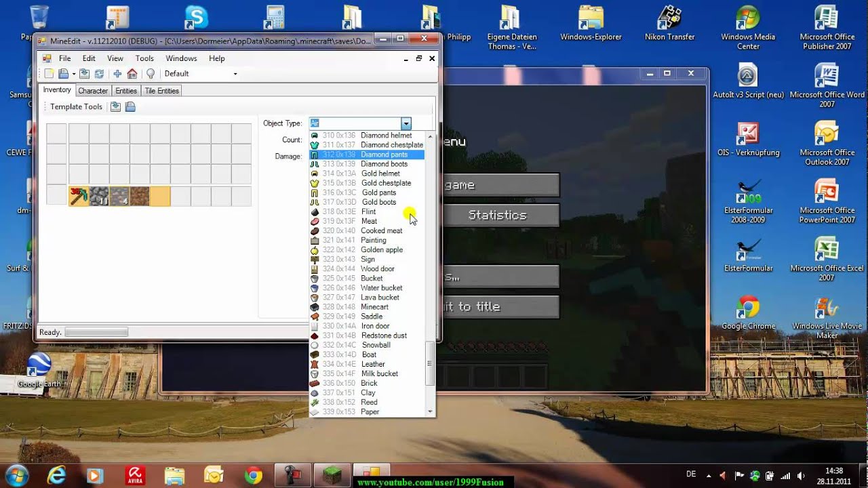Select the dirt block inventory slot
The height and width of the screenshot is (488, 868).
click(140, 196)
